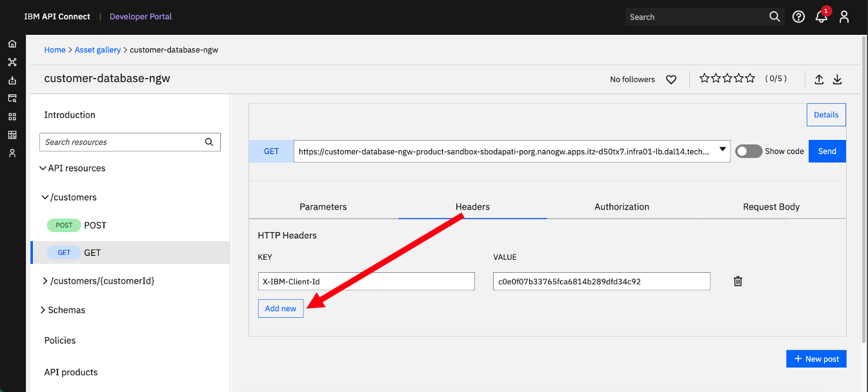The image size is (868, 392).
Task: Select the POST operation
Action: (x=130, y=225)
